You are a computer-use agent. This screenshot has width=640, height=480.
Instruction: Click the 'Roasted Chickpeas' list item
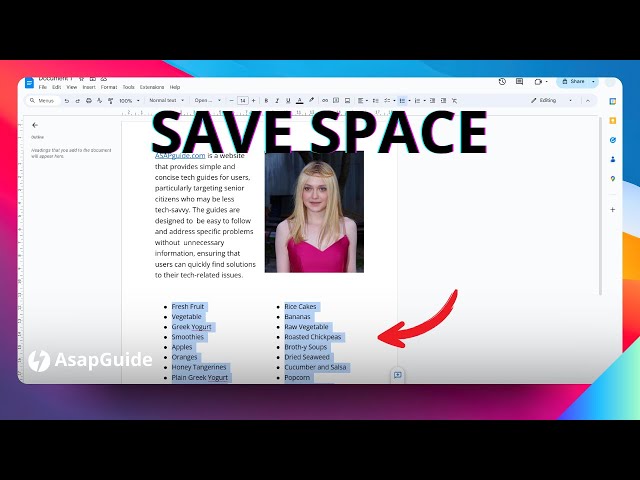coord(313,337)
